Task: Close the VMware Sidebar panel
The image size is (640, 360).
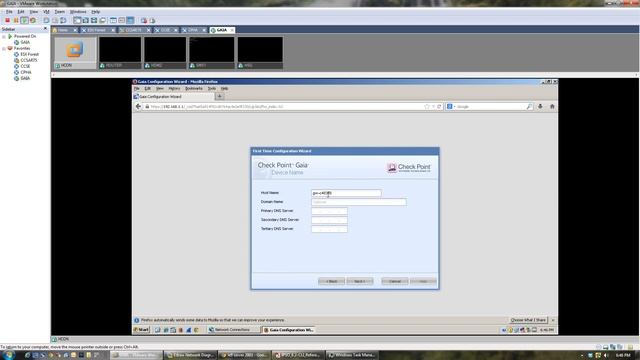Action: pyautogui.click(x=45, y=29)
